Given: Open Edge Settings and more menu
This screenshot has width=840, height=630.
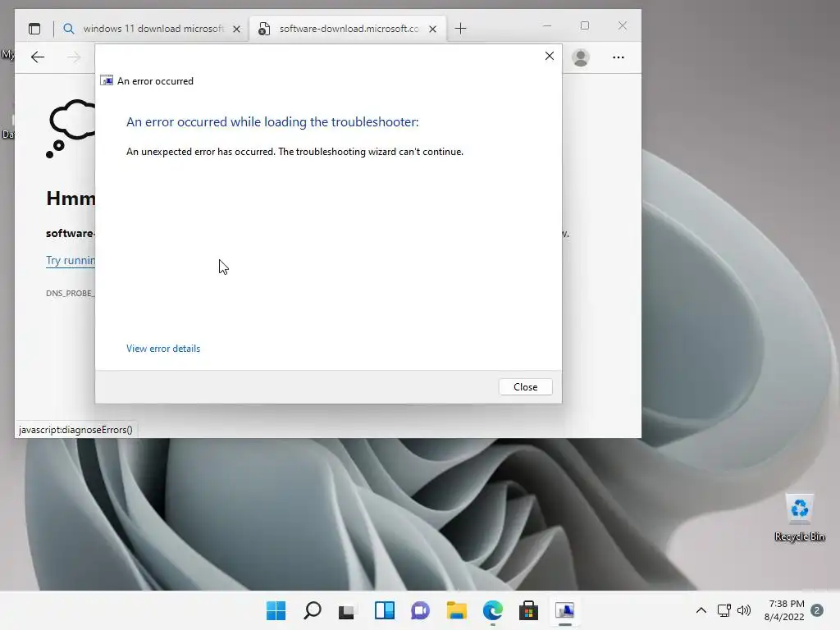Looking at the screenshot, I should [x=619, y=57].
